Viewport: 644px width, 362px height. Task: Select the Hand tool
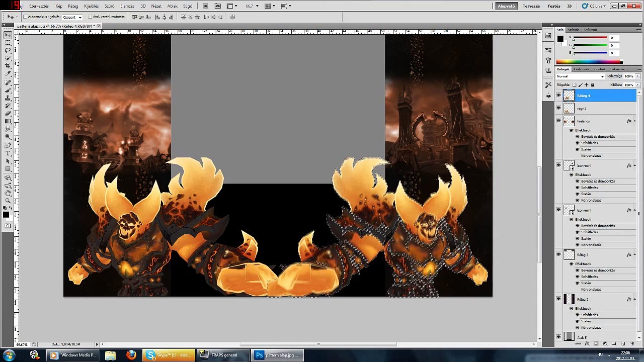tap(8, 193)
